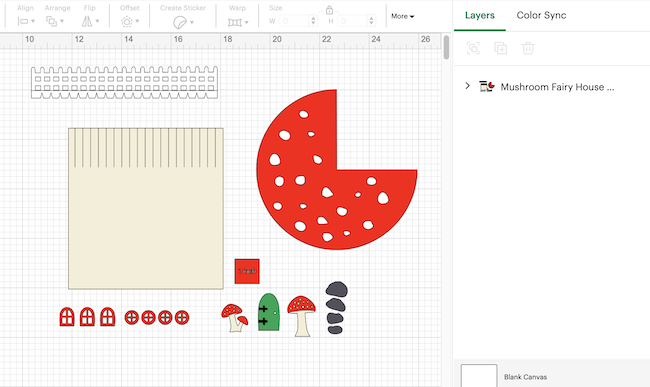Click the canvas vertical scrollbar

(446, 47)
